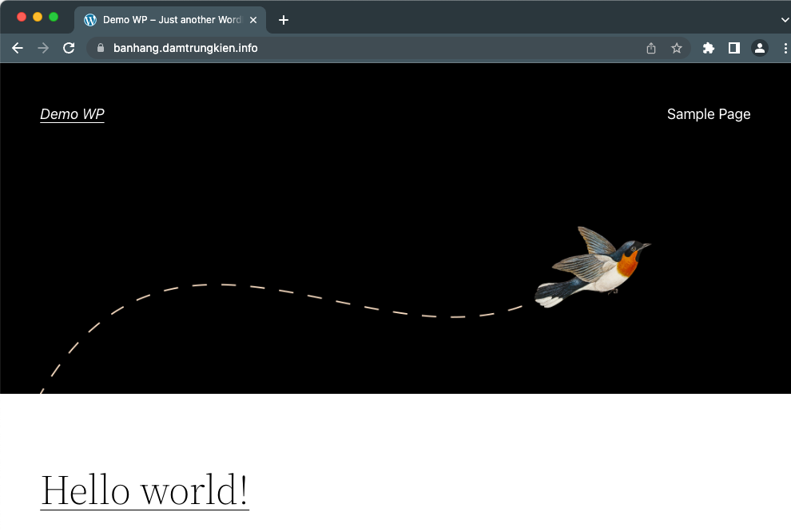Open Chrome's three-dot menu
791x532 pixels.
785,48
